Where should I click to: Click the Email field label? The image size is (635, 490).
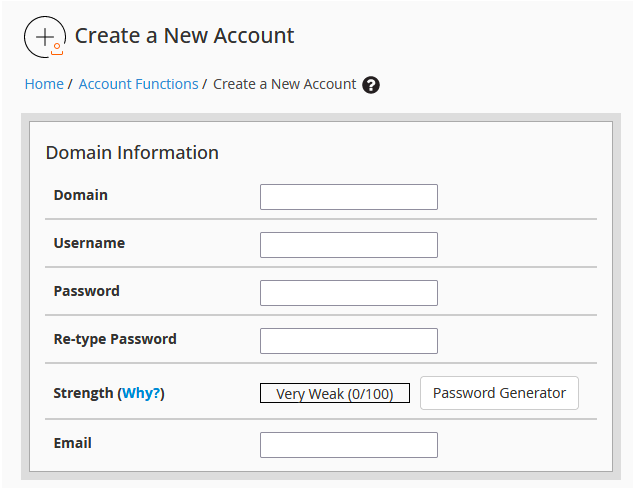point(72,443)
